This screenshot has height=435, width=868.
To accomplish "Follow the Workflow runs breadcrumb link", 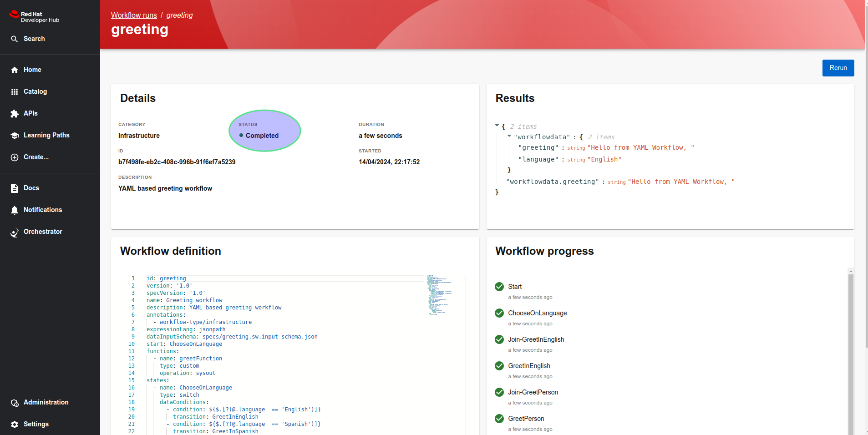I will coord(134,15).
